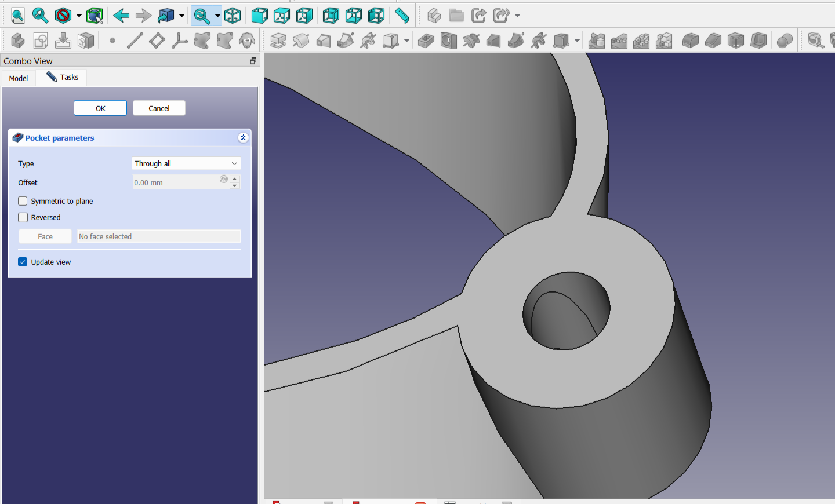This screenshot has width=835, height=504.
Task: Disable Update view
Action: tap(22, 262)
